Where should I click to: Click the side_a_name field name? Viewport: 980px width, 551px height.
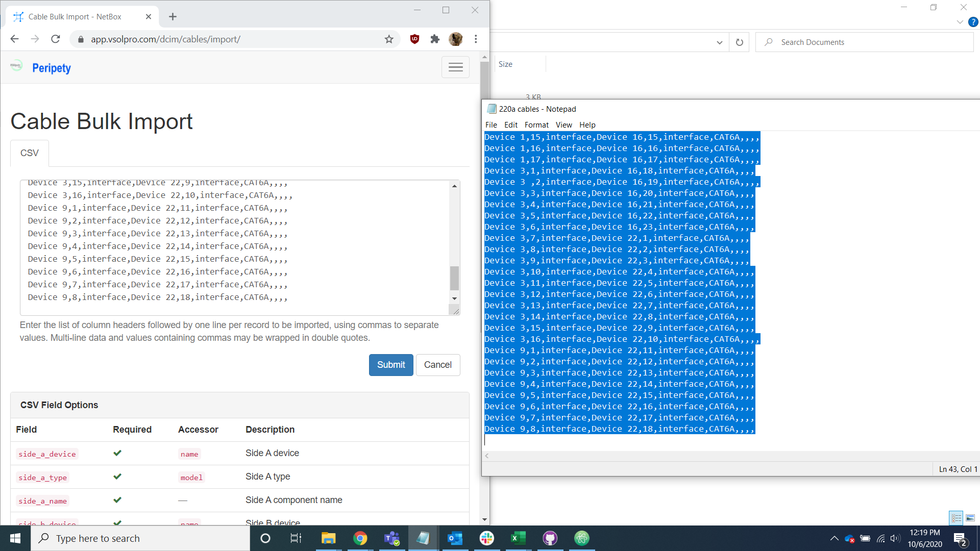(42, 501)
